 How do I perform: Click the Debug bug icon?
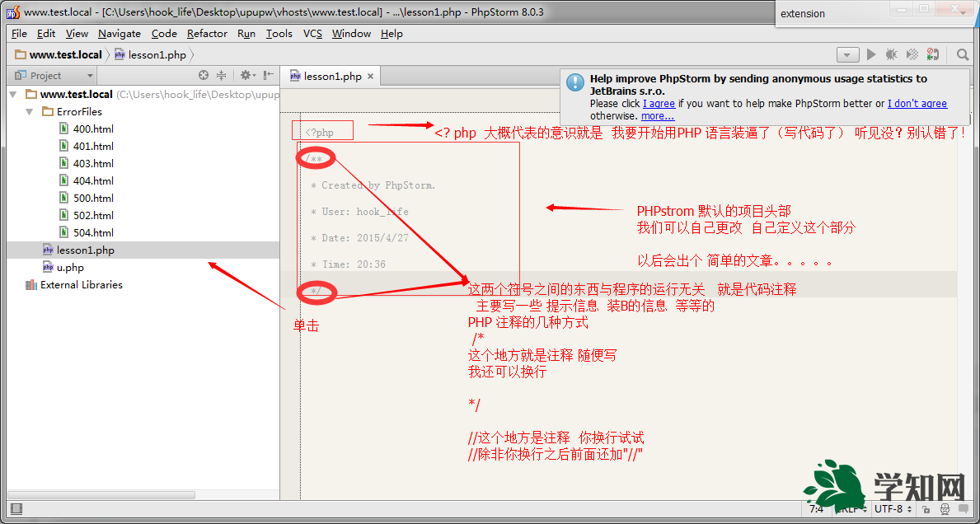(891, 55)
